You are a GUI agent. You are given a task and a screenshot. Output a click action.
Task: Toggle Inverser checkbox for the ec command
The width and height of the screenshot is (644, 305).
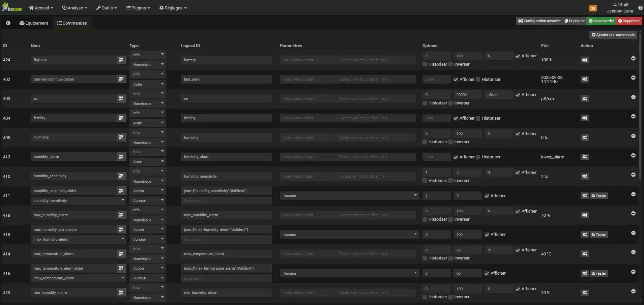pos(450,103)
